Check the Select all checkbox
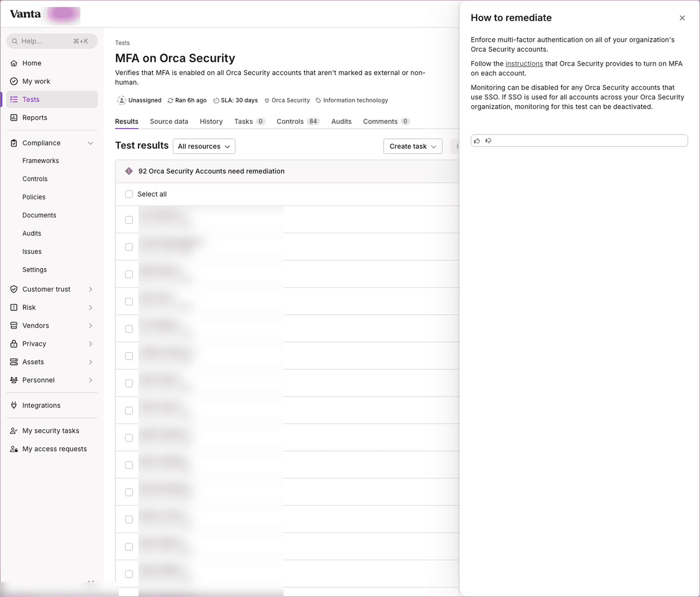The image size is (700, 597). coord(129,194)
